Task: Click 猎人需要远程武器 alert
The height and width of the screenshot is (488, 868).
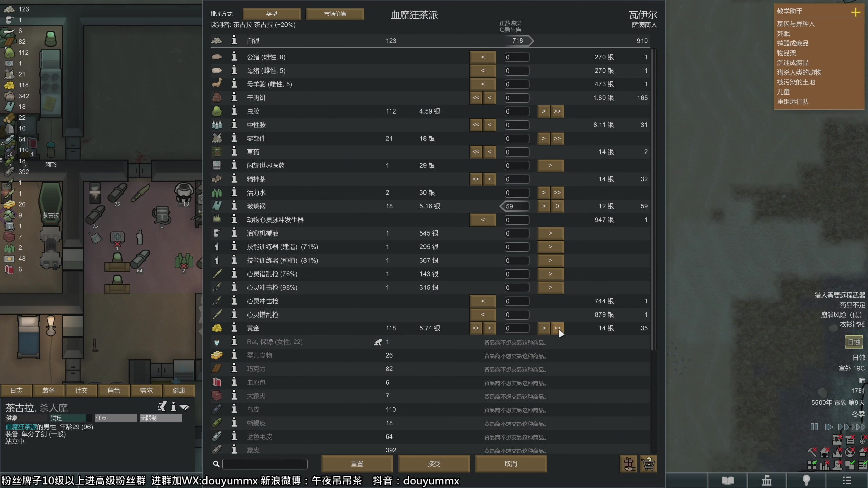Action: click(x=840, y=295)
